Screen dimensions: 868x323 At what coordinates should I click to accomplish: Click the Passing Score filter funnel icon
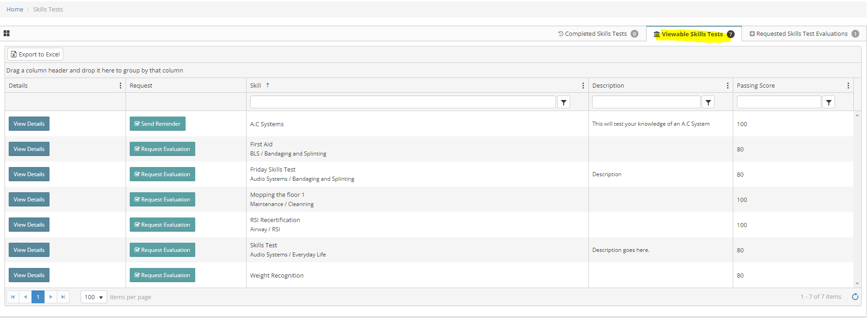[x=829, y=102]
